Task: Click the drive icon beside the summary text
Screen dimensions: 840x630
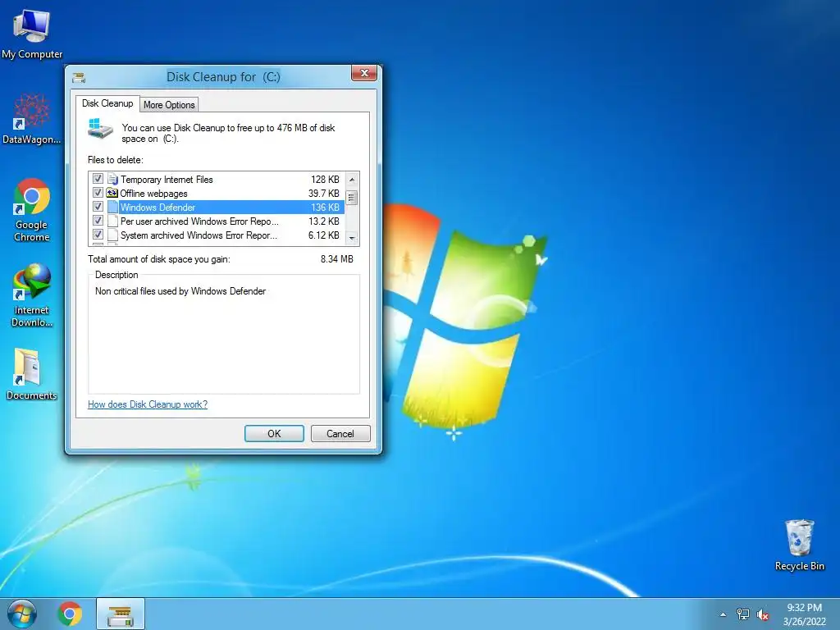Action: [100, 129]
